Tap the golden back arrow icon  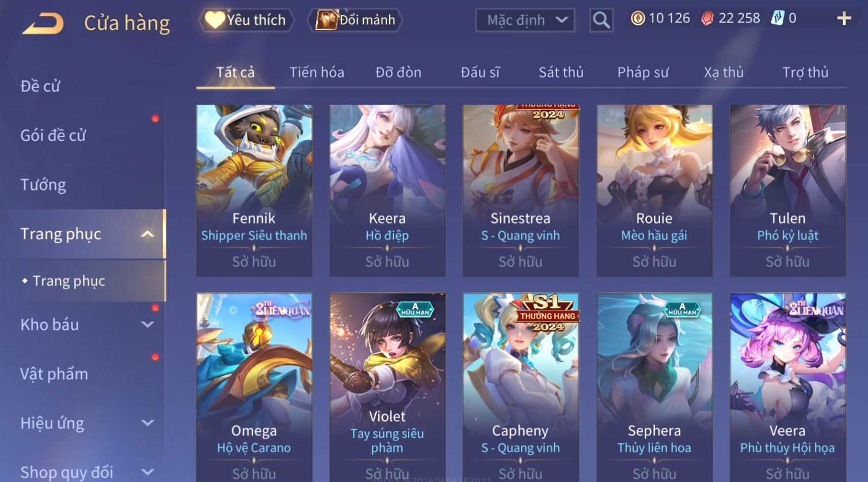pyautogui.click(x=43, y=24)
